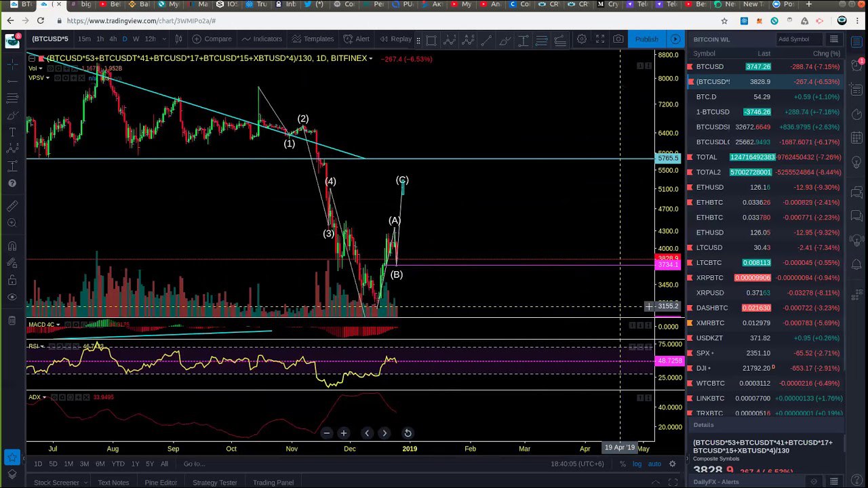Reset chart view with circular arrow
This screenshot has width=868, height=488.
pyautogui.click(x=408, y=433)
